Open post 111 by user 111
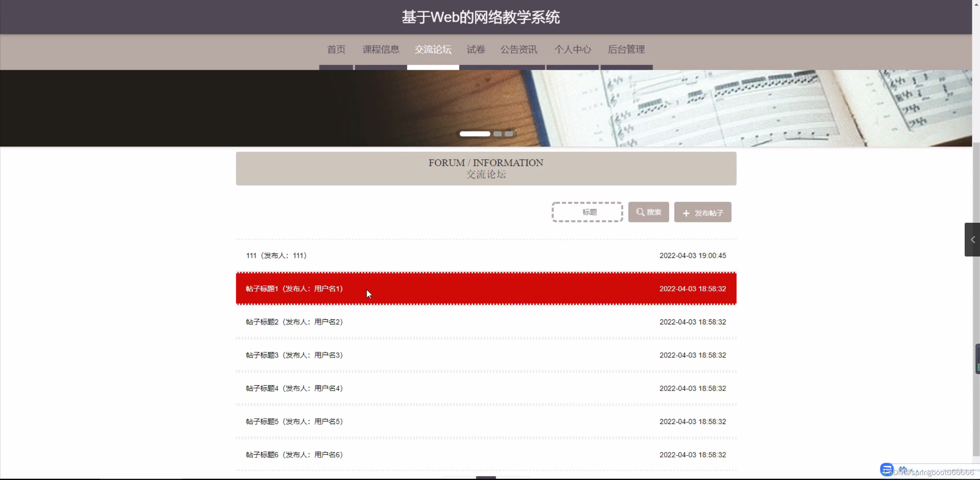 [x=276, y=256]
